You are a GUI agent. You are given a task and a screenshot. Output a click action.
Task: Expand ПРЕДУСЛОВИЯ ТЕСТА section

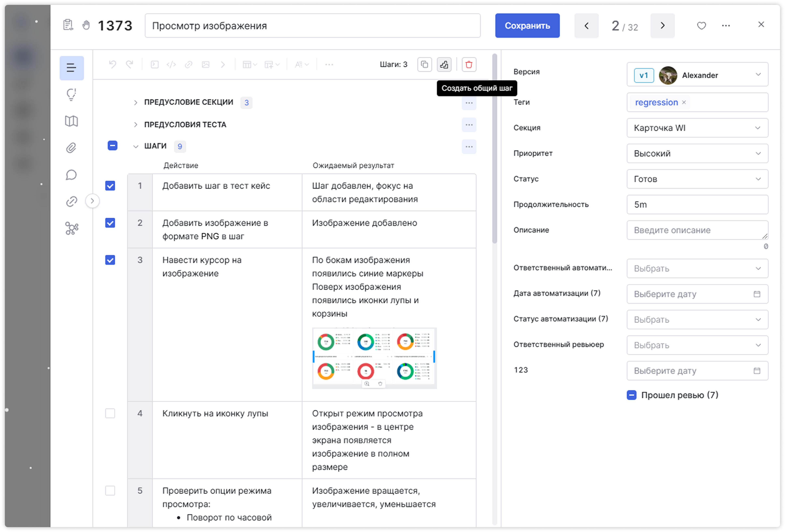click(x=135, y=125)
